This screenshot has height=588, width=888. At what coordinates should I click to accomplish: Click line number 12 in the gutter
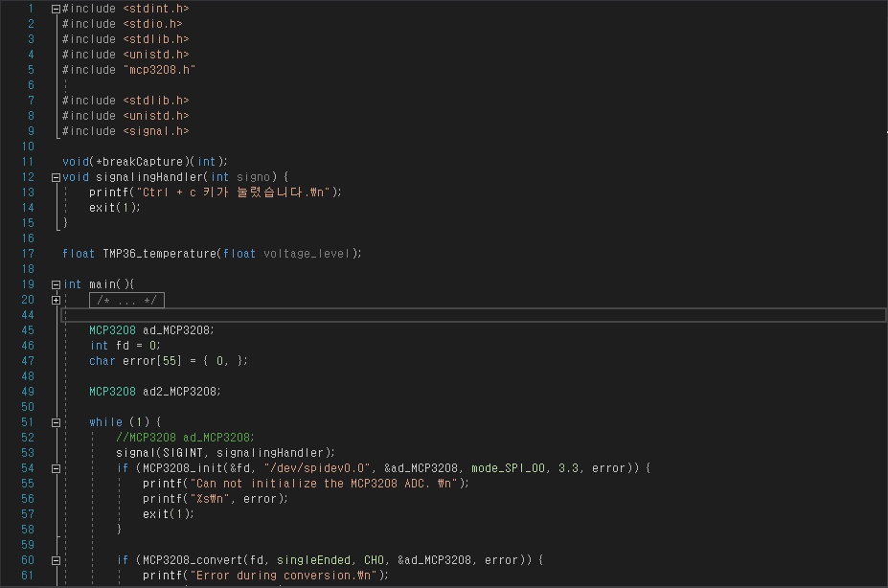point(27,177)
